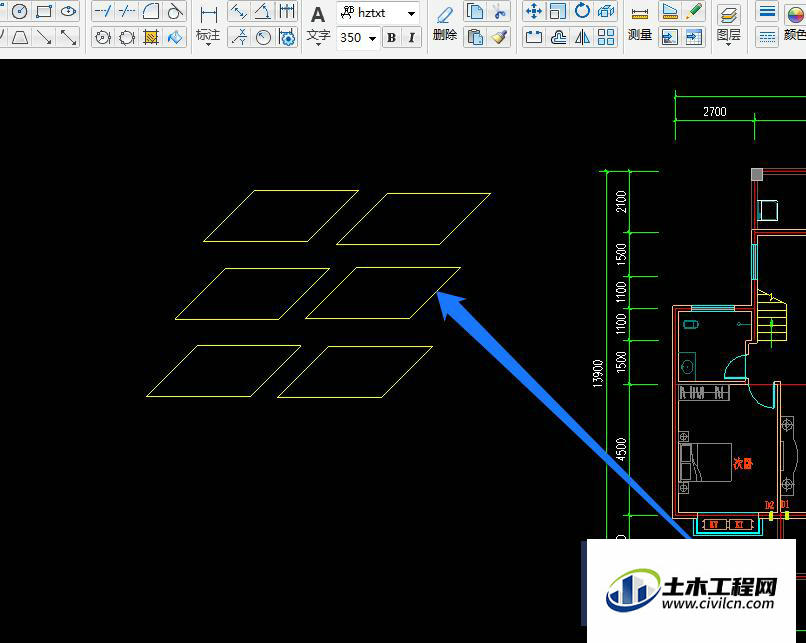Click the area measurement icon
806x643 pixels.
pyautogui.click(x=669, y=11)
